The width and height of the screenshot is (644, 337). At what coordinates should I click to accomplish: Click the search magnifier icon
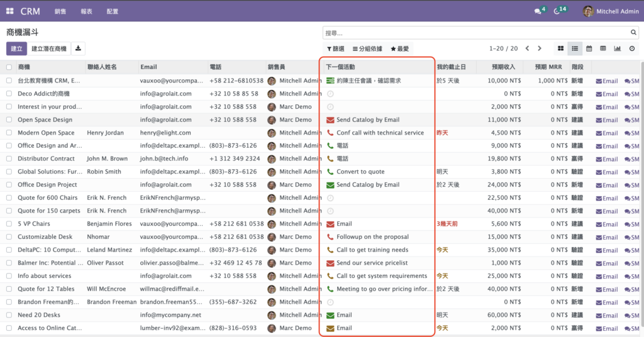[x=633, y=33]
